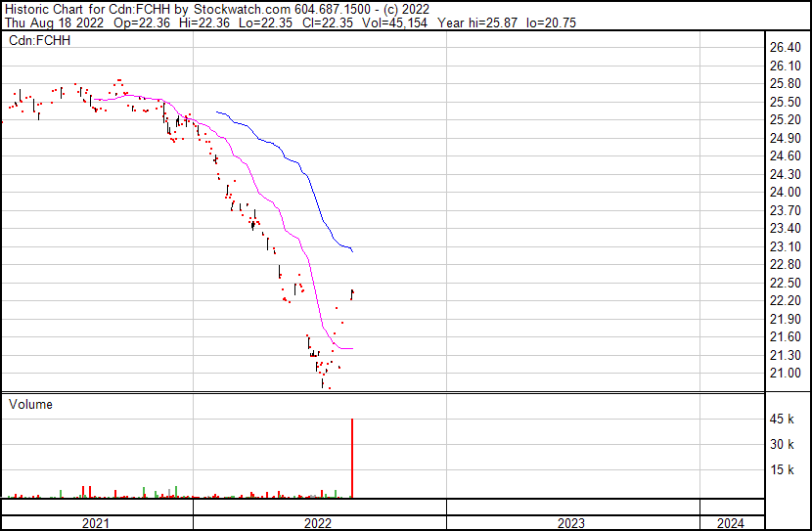Click the tall red volume spike bar
Screen dimensions: 812x531
tap(351, 460)
